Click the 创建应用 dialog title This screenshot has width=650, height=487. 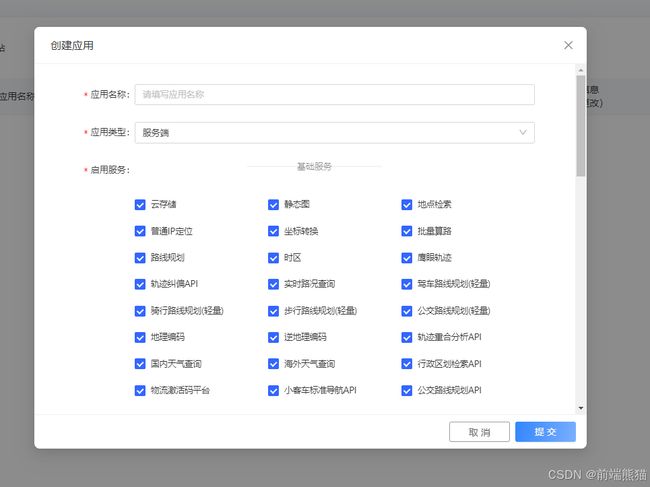click(x=72, y=45)
